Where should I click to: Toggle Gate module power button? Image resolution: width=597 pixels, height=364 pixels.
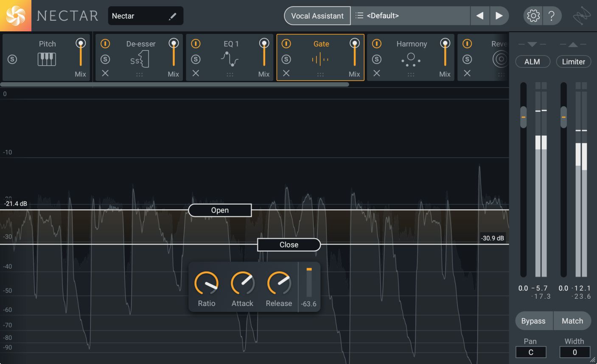coord(286,44)
